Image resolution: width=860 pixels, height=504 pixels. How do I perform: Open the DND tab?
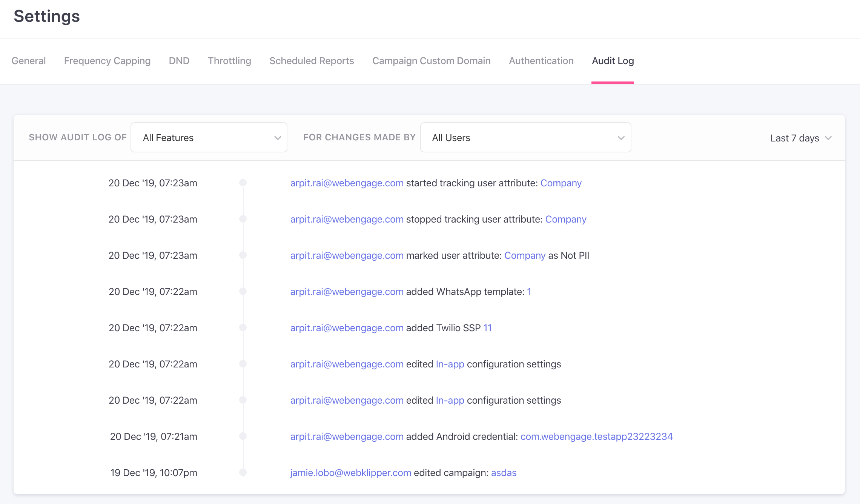coord(179,61)
